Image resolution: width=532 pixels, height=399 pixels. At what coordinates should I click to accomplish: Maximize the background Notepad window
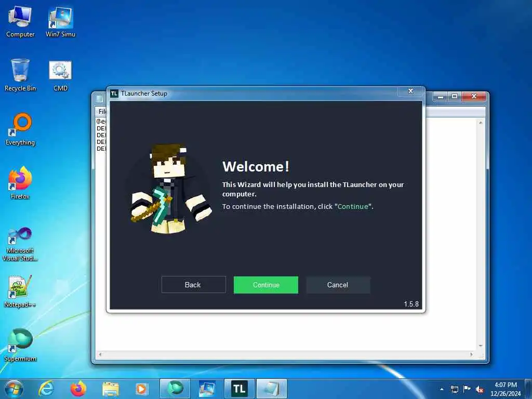(454, 97)
